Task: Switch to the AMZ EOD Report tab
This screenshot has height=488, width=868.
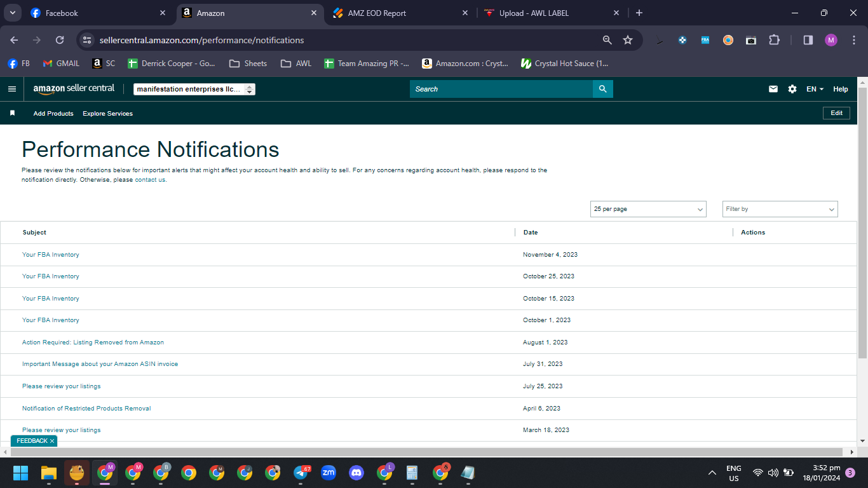Action: click(400, 13)
